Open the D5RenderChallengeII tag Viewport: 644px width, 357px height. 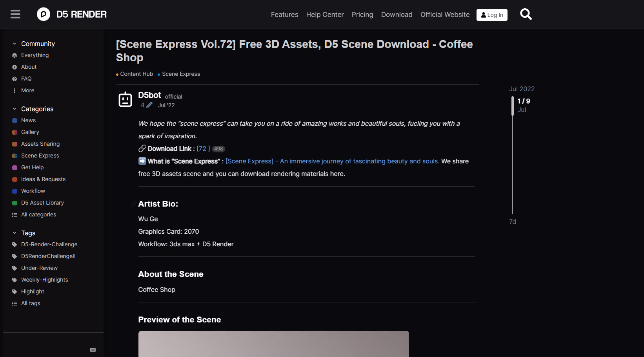[48, 256]
